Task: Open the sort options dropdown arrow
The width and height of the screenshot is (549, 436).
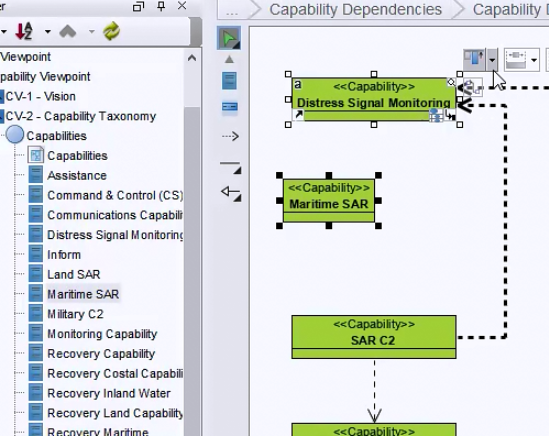Action: (x=48, y=32)
